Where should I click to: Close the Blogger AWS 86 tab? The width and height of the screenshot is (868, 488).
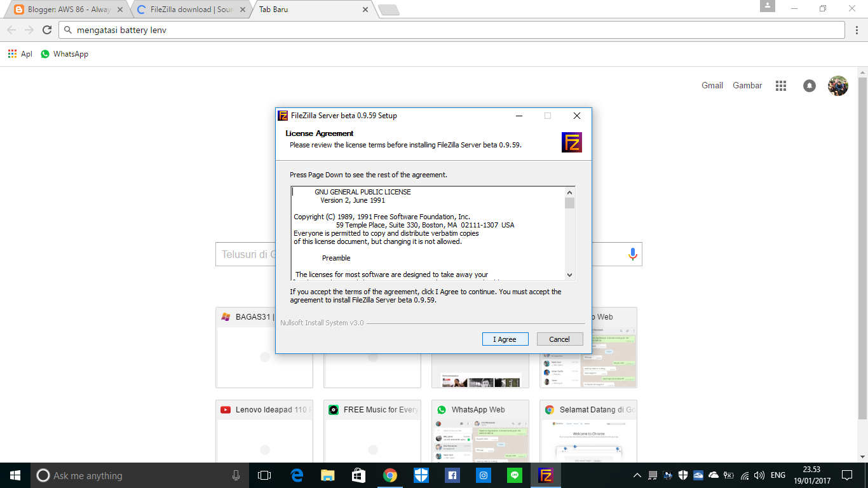[x=120, y=10]
